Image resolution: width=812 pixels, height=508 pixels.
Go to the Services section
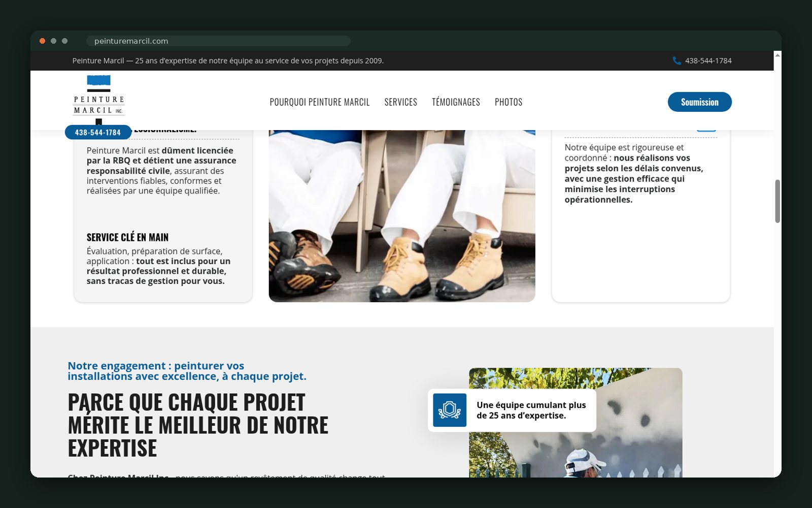tap(401, 102)
